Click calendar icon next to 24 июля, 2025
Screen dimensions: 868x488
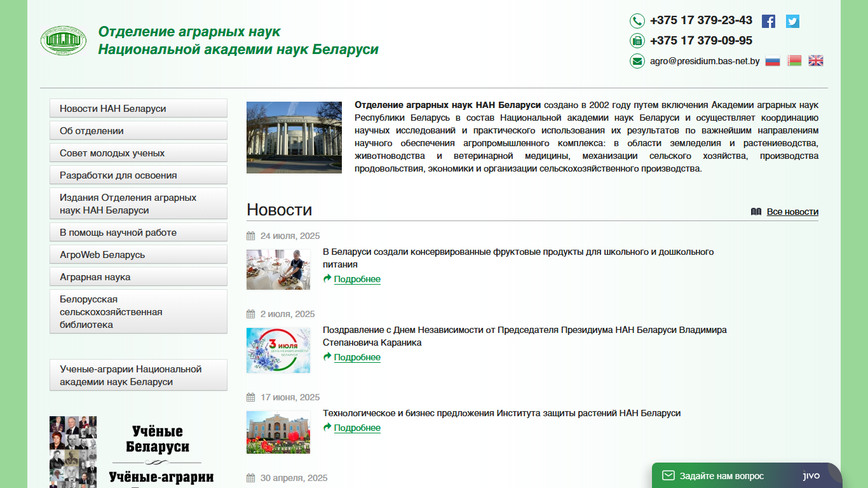point(250,236)
